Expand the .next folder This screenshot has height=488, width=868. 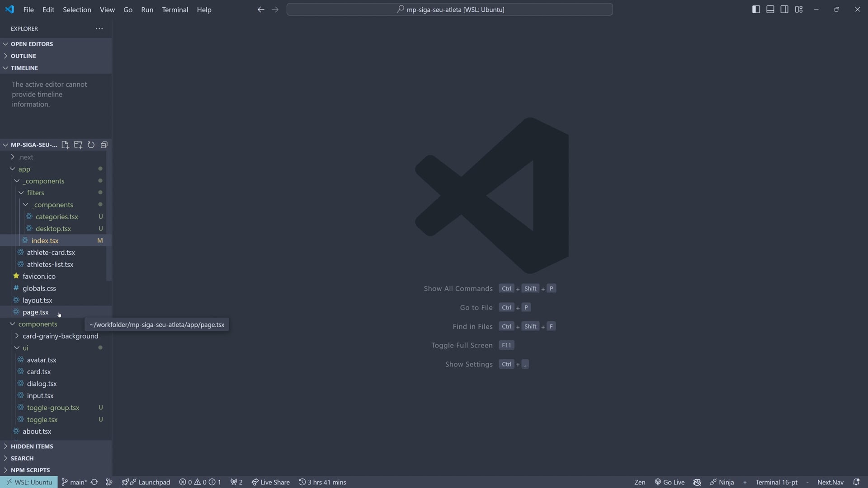tap(56, 157)
